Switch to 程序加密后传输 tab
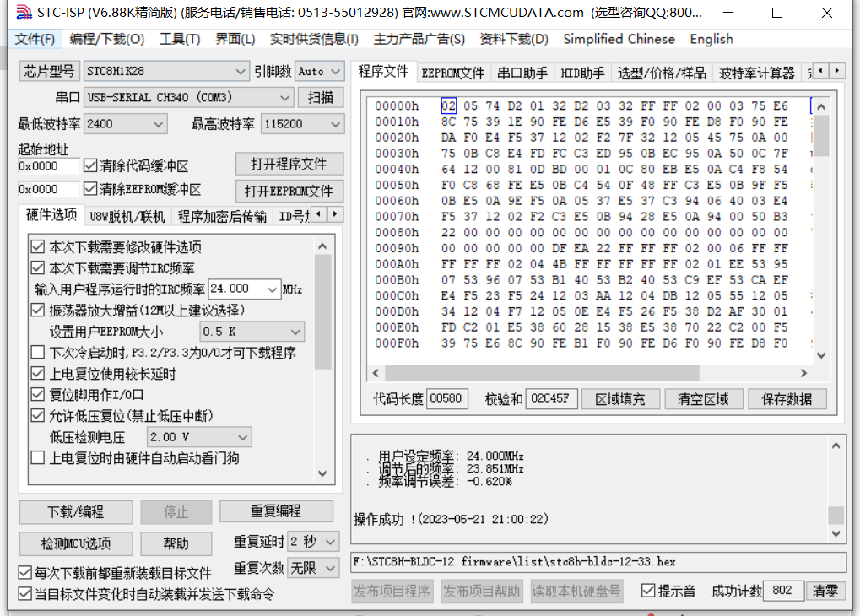The height and width of the screenshot is (616, 860). click(x=222, y=217)
